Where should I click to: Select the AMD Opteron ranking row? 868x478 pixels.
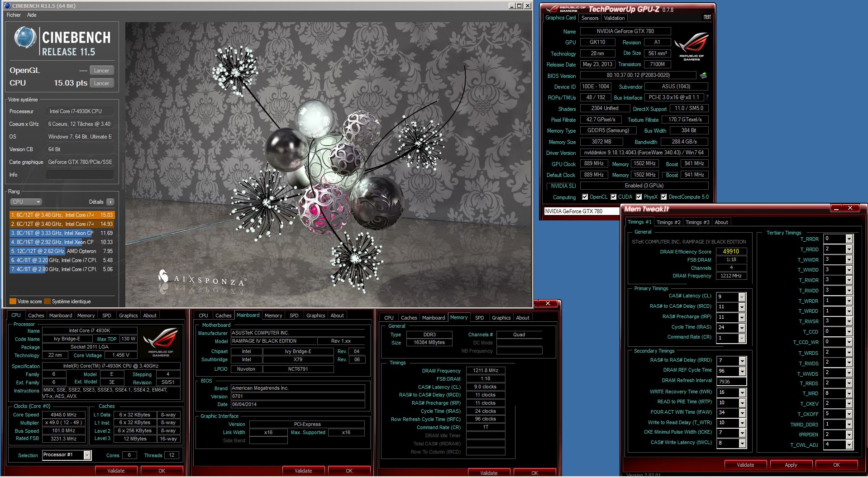coord(62,251)
